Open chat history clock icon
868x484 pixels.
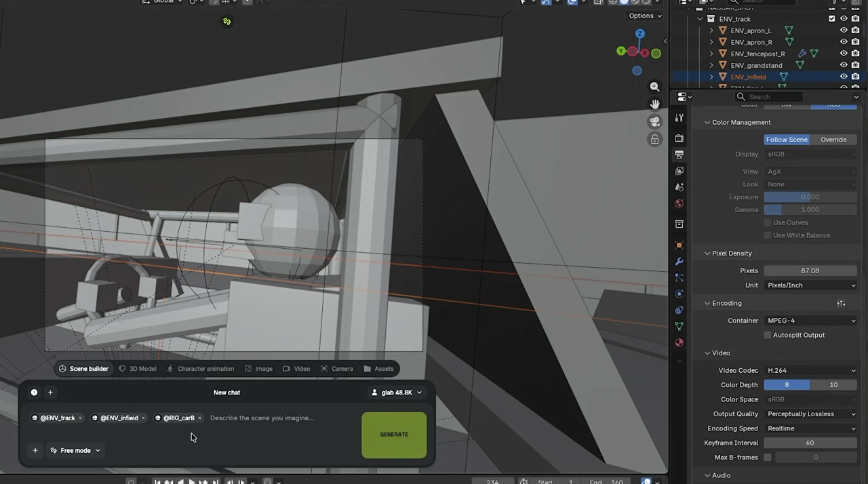click(34, 392)
